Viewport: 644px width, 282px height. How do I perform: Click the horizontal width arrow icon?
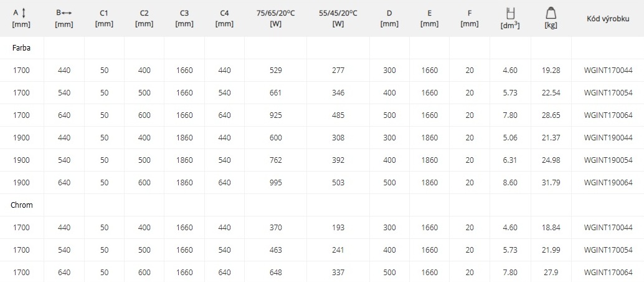[x=67, y=12]
